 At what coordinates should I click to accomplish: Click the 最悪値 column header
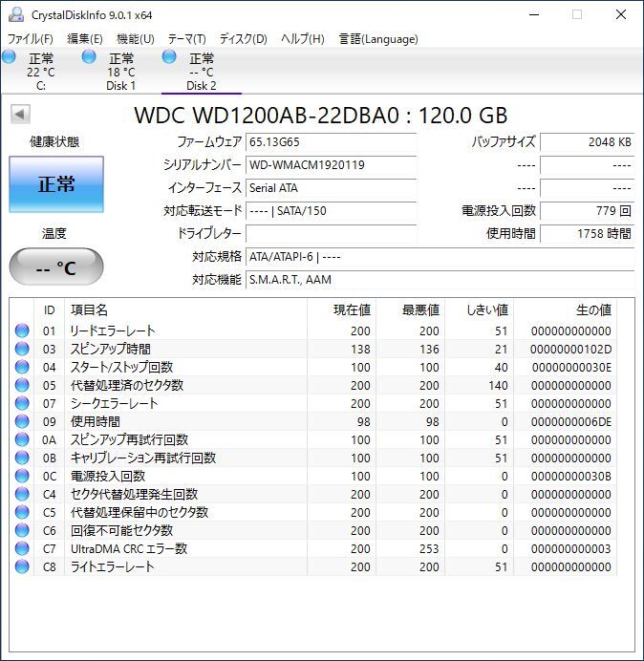410,310
